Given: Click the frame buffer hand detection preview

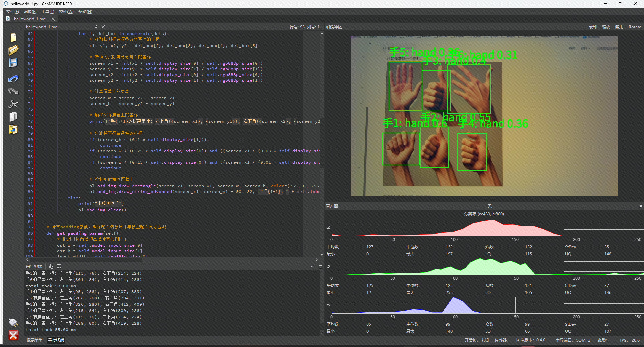Looking at the screenshot, I should click(x=484, y=116).
